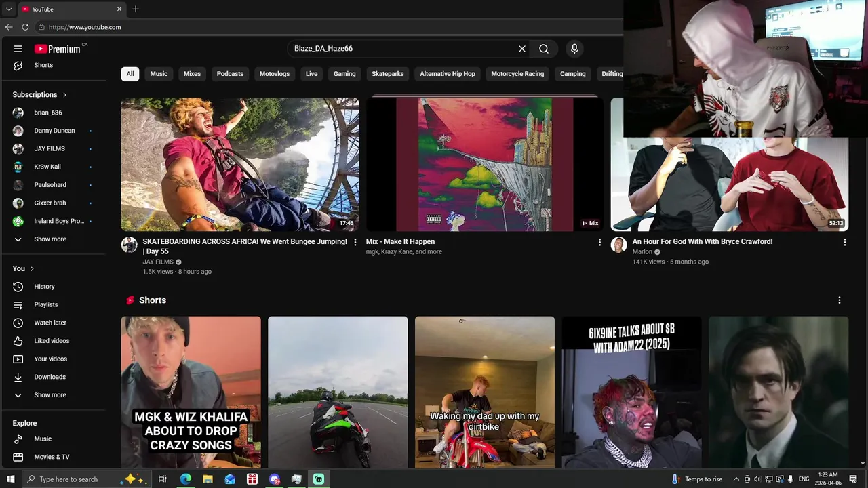Close the YouTube browser tab
868x488 pixels.
(x=119, y=9)
